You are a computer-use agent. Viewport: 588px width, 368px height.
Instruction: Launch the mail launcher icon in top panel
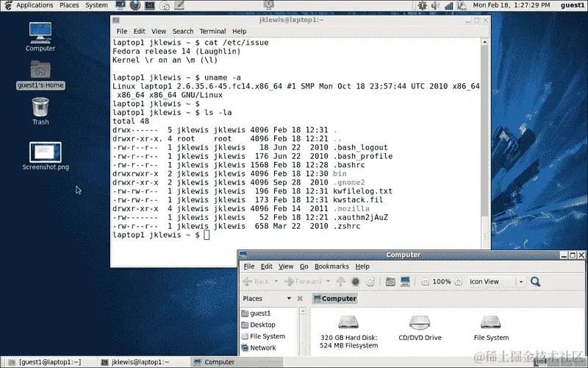tap(165, 5)
